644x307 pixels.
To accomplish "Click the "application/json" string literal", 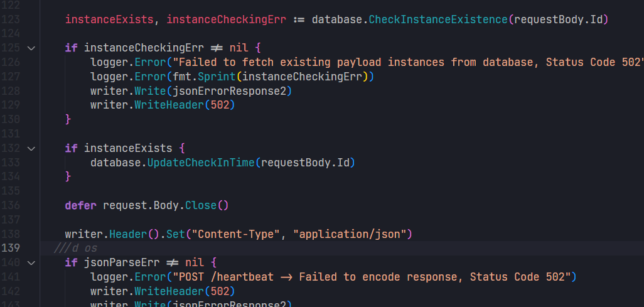I will click(x=350, y=234).
